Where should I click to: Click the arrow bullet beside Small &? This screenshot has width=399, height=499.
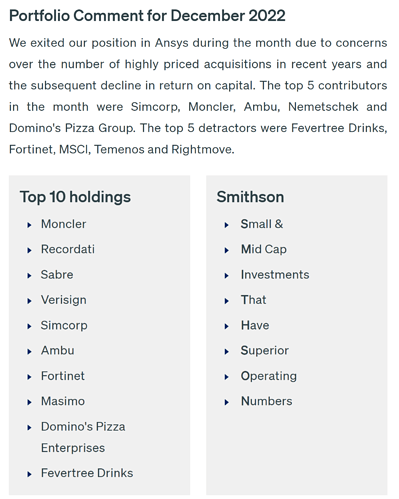coord(227,225)
